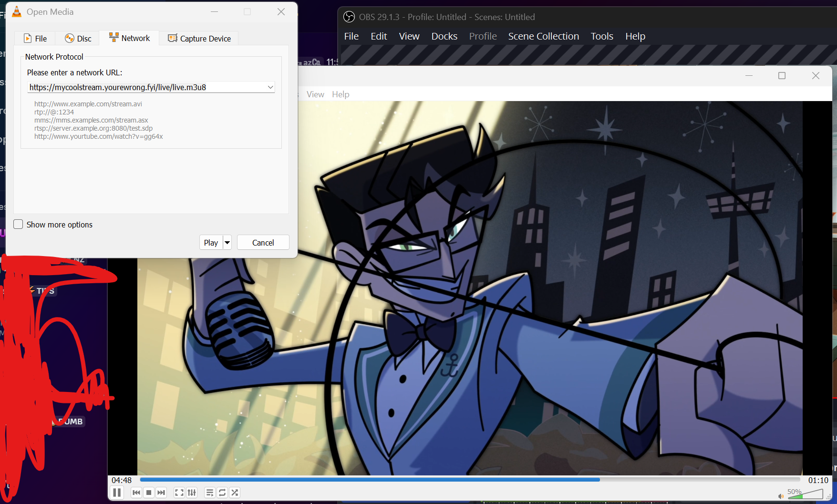Open extended settings equalizer icon
Image resolution: width=837 pixels, height=504 pixels.
[192, 493]
